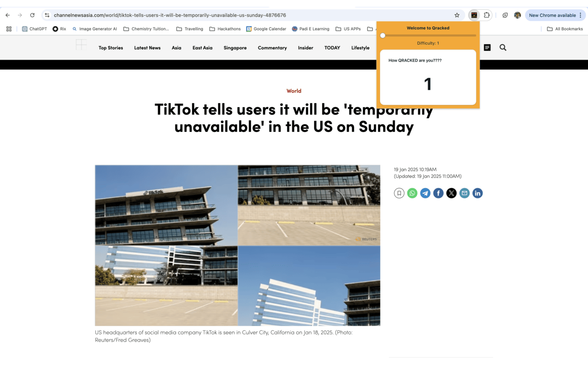Go to the Latest News section
The image size is (588, 368).
coord(147,48)
